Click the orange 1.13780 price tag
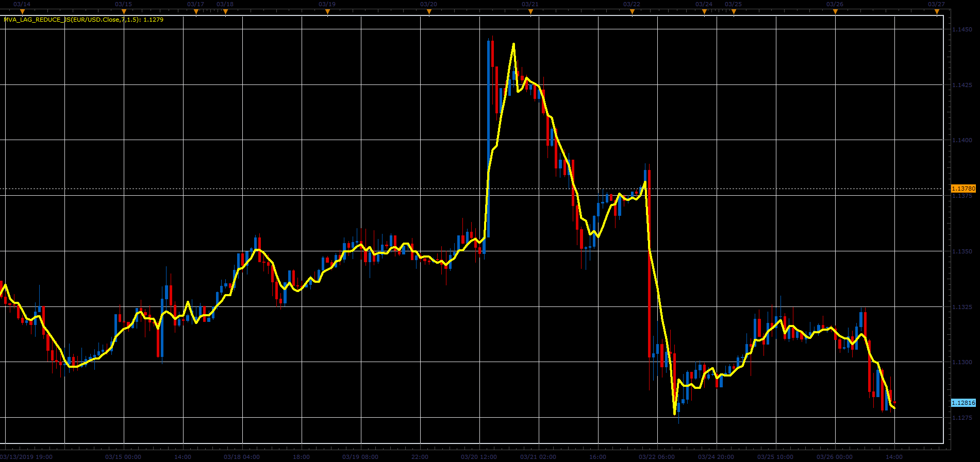 (963, 189)
